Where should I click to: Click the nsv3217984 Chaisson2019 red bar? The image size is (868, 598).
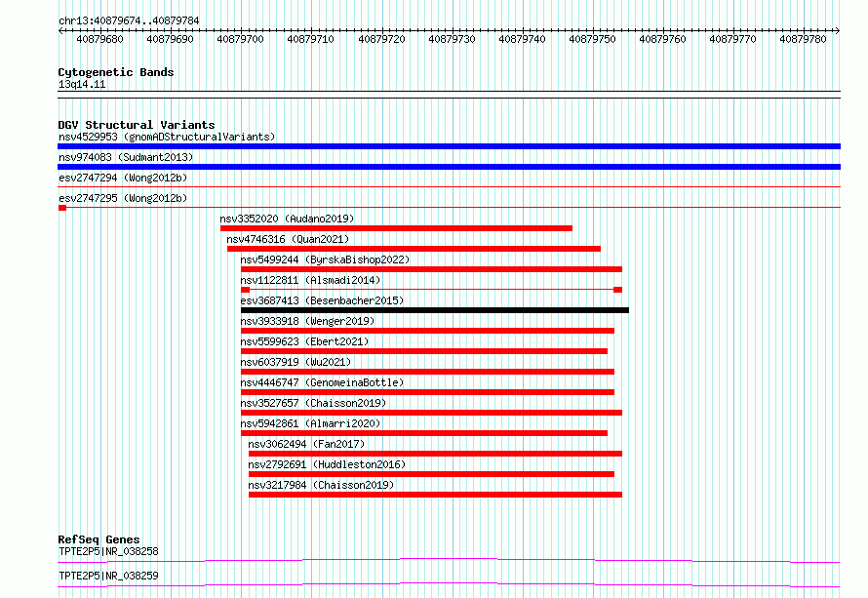[x=435, y=495]
